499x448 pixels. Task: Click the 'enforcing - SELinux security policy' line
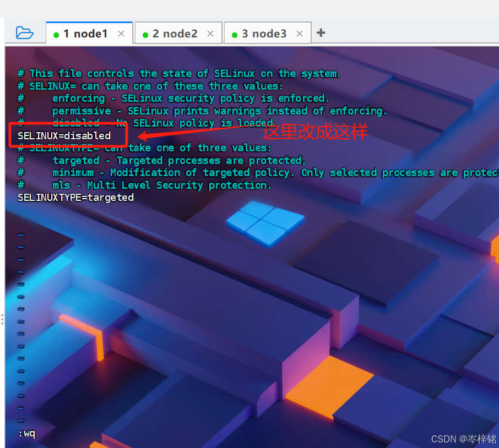(x=173, y=99)
